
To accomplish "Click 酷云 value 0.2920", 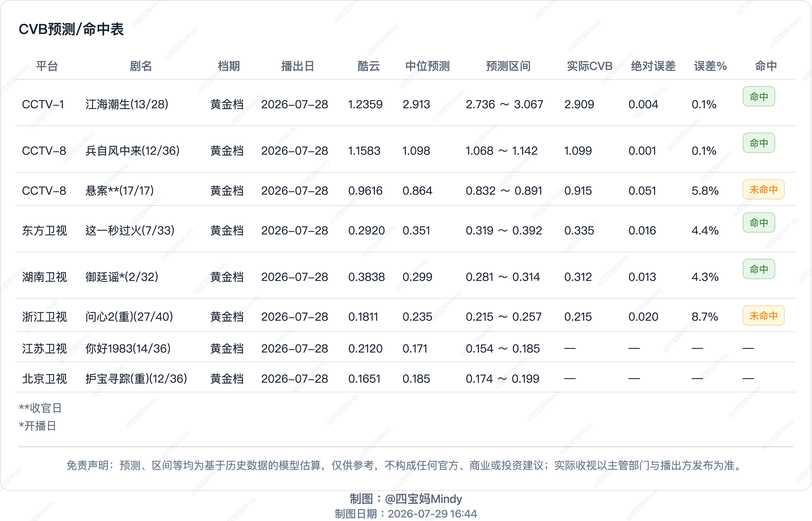I will click(366, 230).
